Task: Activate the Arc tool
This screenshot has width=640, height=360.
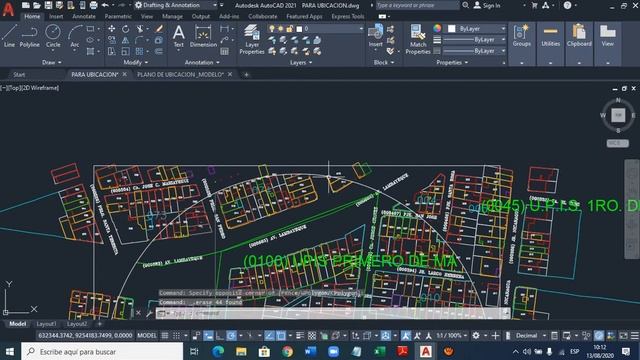Action: [75, 36]
